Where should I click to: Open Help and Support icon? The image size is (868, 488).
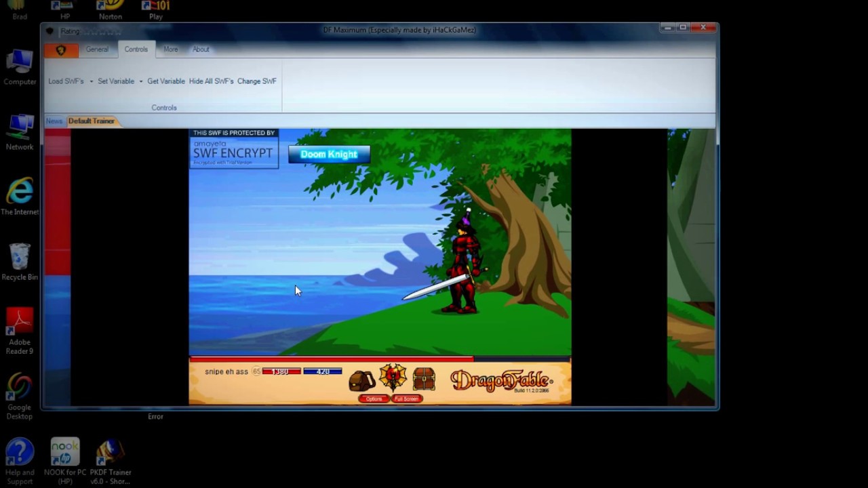click(20, 462)
